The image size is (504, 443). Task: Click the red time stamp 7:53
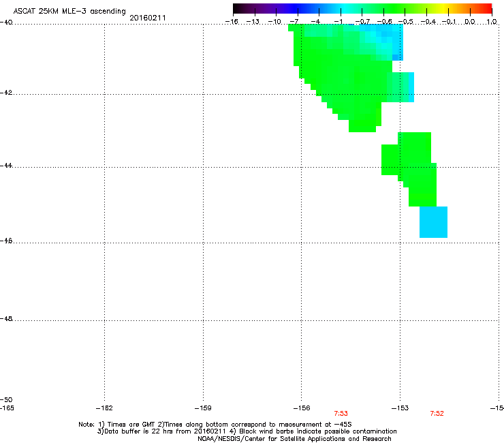[x=341, y=414]
